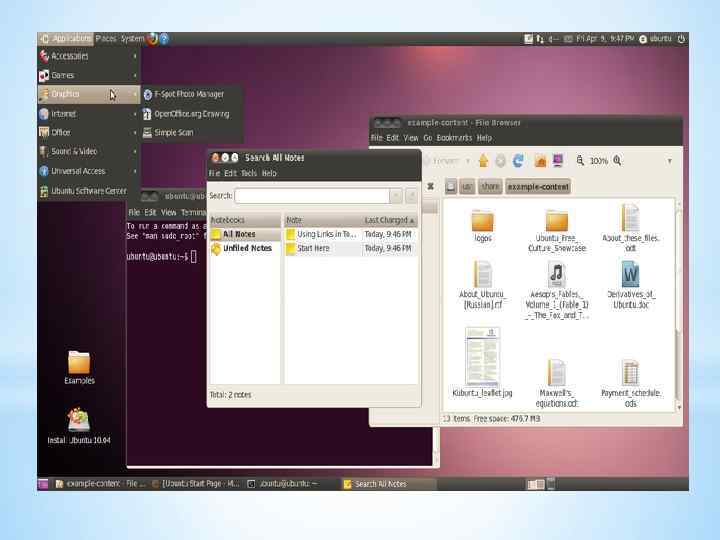Screen dimensions: 720x540
Task: Open the power/shutdown icon in top panel
Action: (x=681, y=39)
